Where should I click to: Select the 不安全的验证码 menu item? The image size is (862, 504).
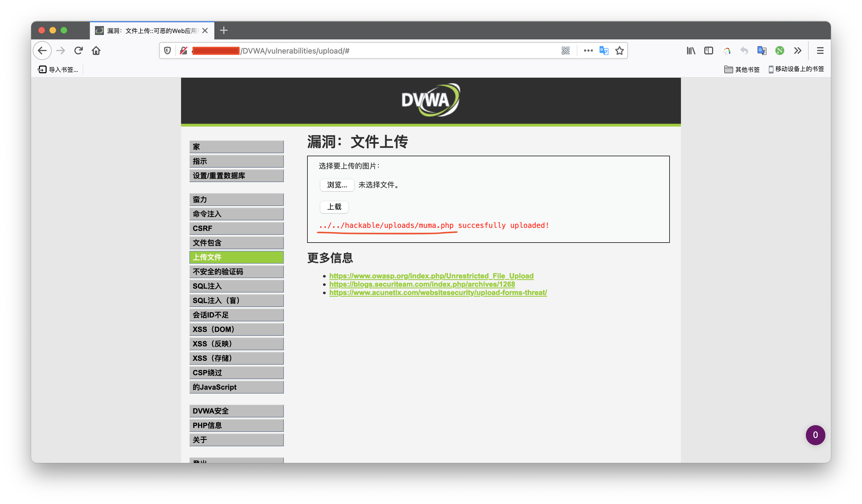[236, 271]
